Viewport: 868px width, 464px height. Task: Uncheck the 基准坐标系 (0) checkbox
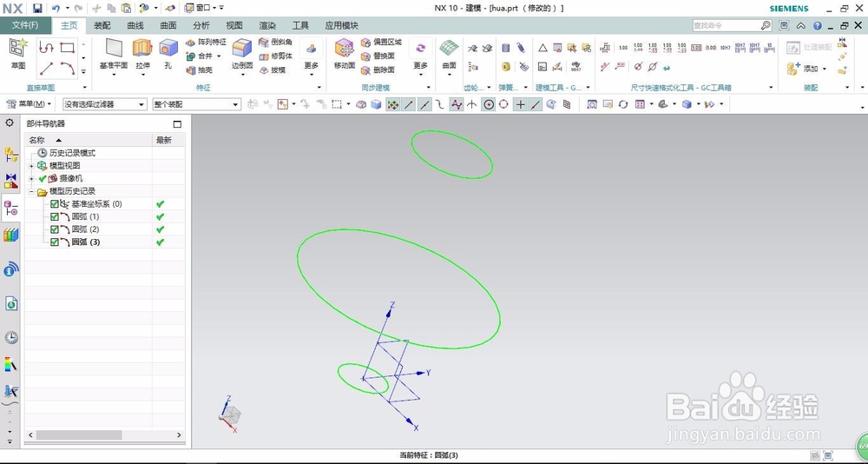click(x=54, y=204)
